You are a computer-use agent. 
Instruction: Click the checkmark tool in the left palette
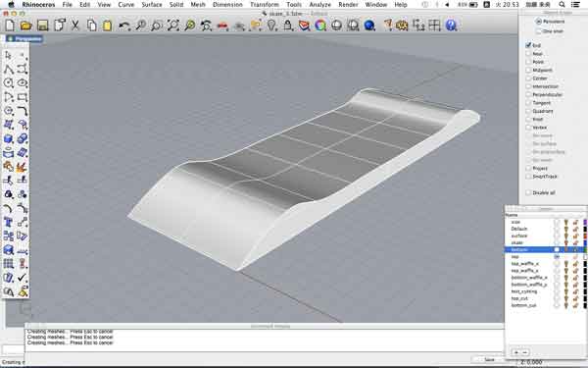[x=23, y=278]
